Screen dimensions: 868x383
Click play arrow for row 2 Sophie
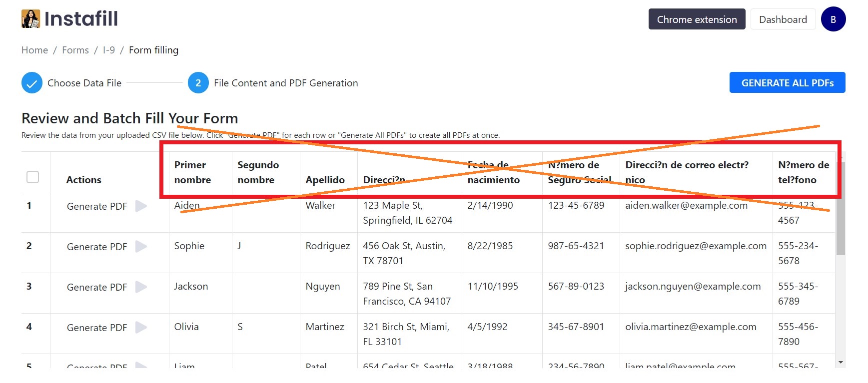point(141,247)
